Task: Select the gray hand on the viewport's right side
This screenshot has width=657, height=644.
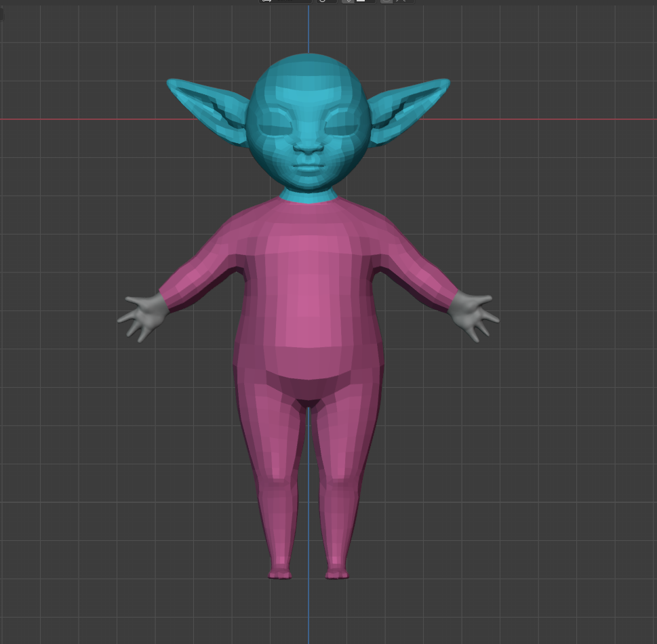Action: tap(473, 315)
